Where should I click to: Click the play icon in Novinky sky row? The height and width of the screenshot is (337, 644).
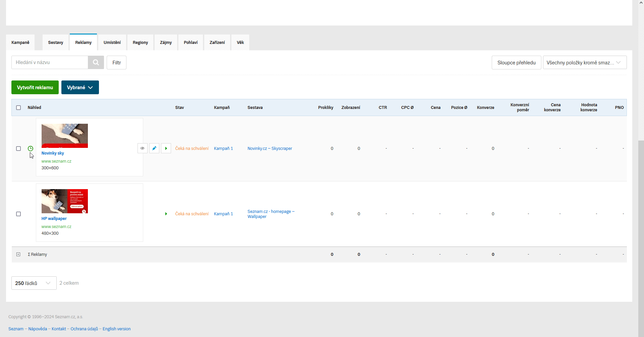click(166, 148)
